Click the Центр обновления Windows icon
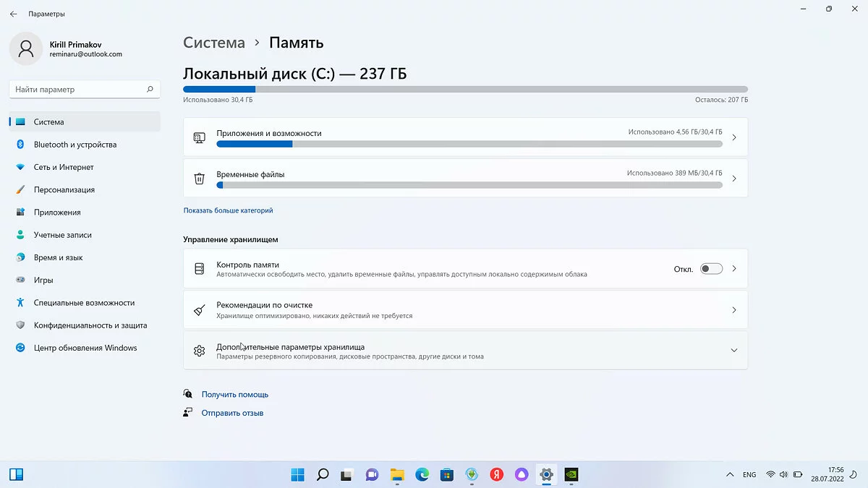 [x=20, y=348]
